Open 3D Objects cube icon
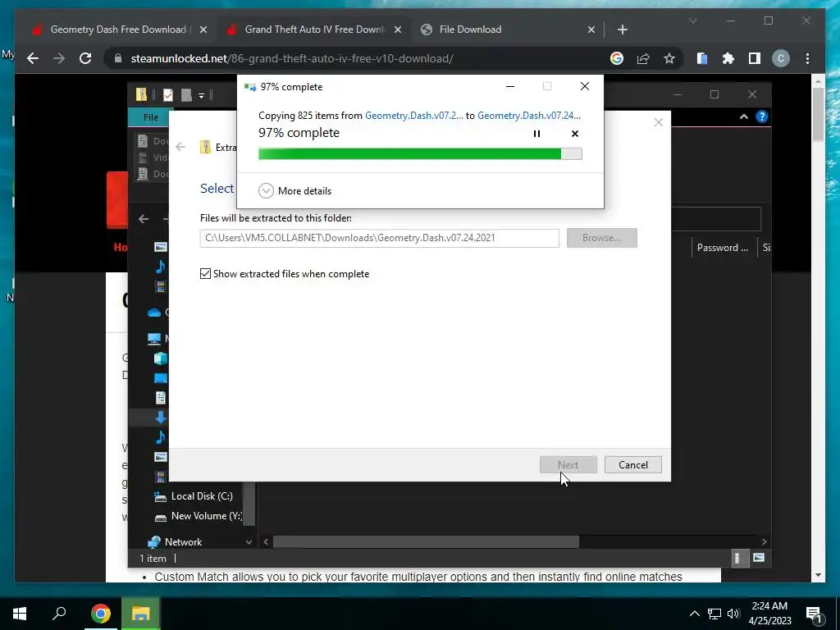The image size is (840, 630). 161,358
